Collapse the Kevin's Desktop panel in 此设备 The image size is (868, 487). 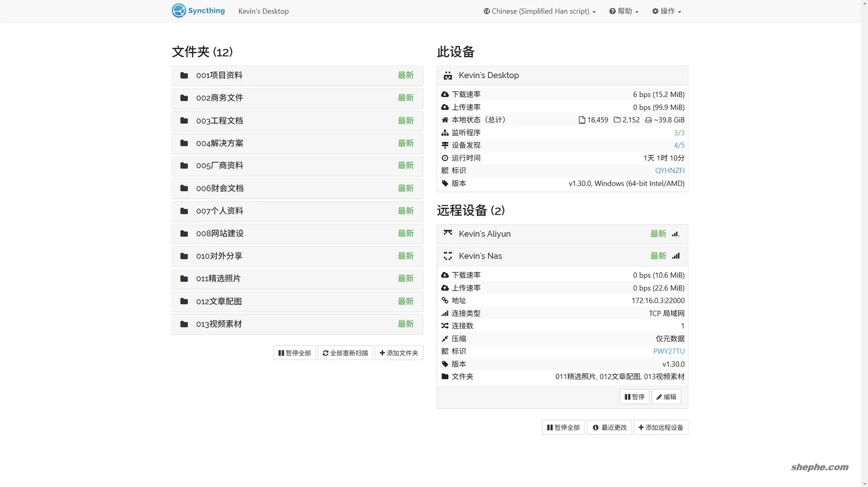point(562,75)
